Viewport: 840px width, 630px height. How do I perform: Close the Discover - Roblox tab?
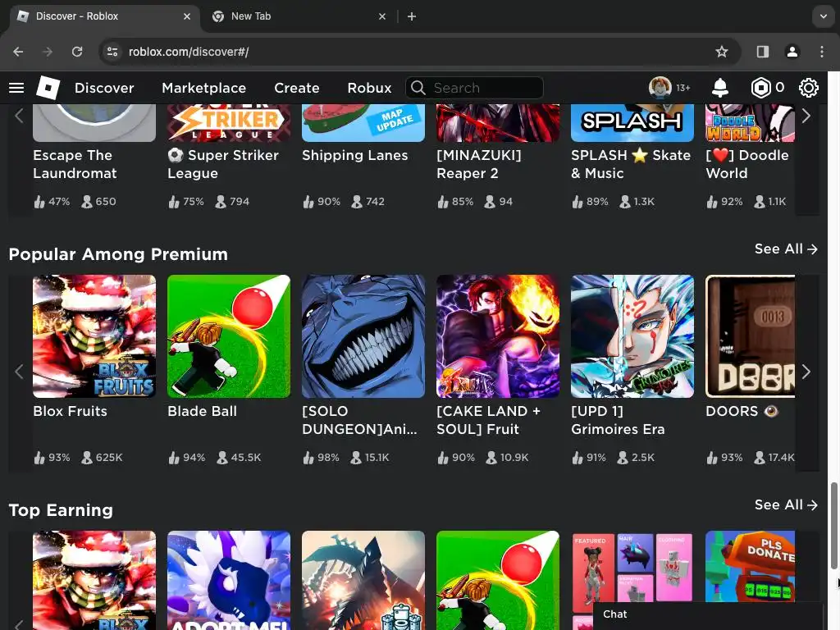[187, 16]
